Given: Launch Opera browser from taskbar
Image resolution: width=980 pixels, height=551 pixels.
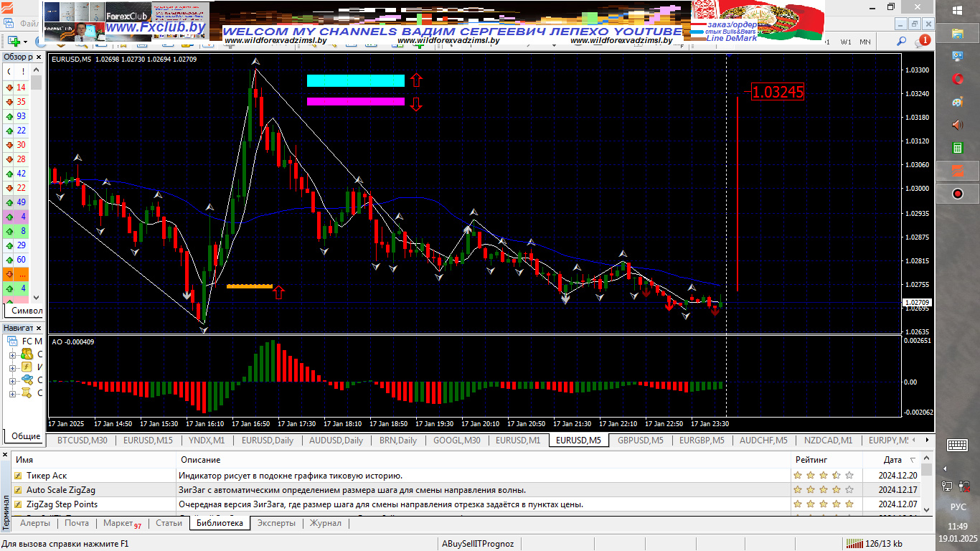Looking at the screenshot, I should (x=957, y=78).
